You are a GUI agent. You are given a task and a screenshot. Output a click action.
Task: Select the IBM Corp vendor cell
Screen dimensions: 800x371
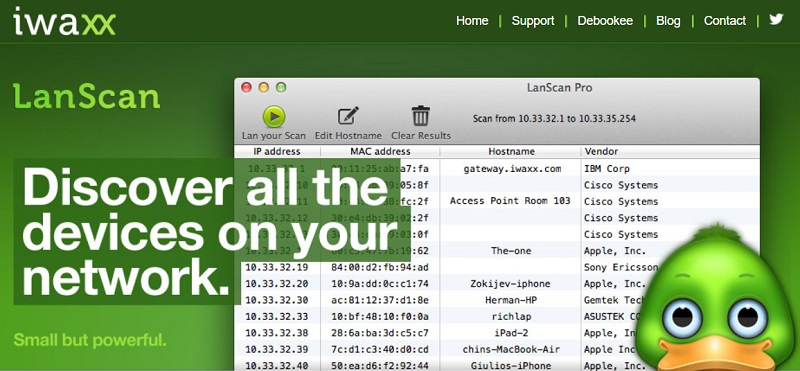[x=607, y=169]
